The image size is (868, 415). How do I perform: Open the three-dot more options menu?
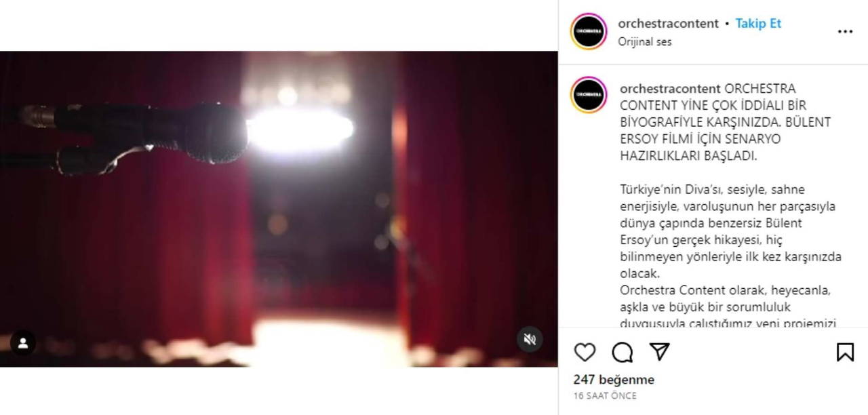point(845,31)
